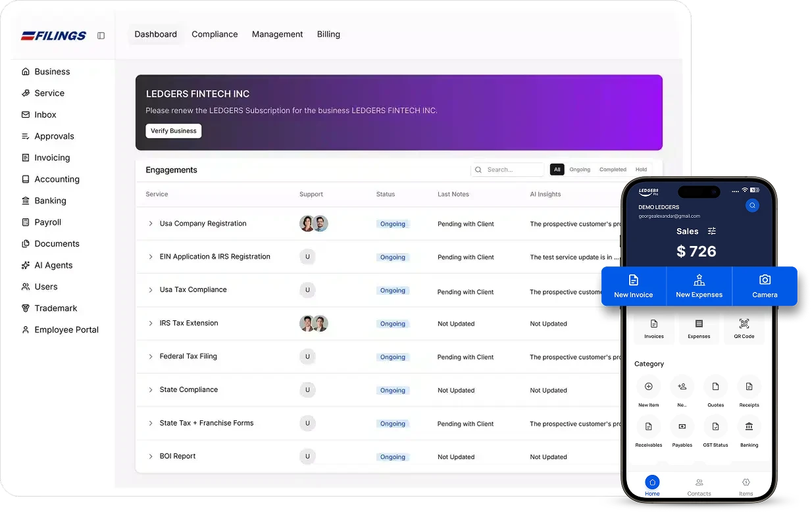
Task: Click Pending with Client for Usa Tax Compliance
Action: click(466, 292)
